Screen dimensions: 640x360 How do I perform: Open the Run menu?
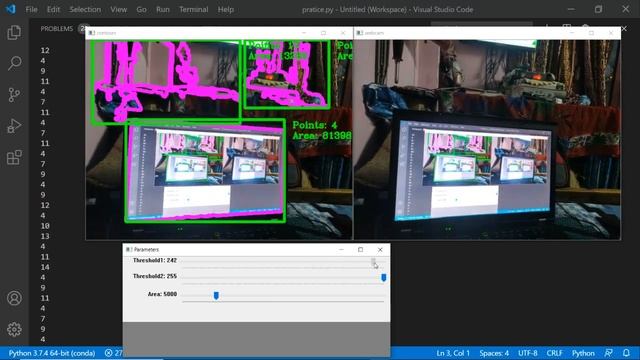pyautogui.click(x=162, y=9)
